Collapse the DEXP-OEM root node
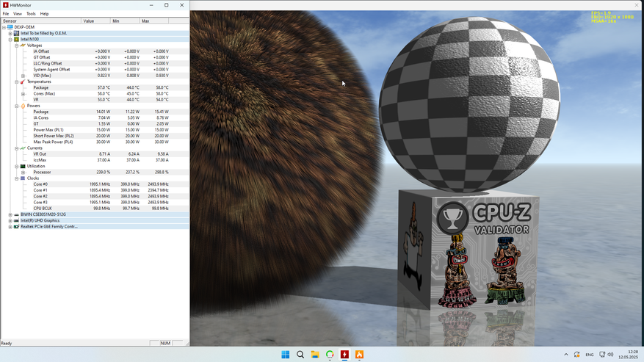The height and width of the screenshot is (362, 644). click(x=4, y=27)
